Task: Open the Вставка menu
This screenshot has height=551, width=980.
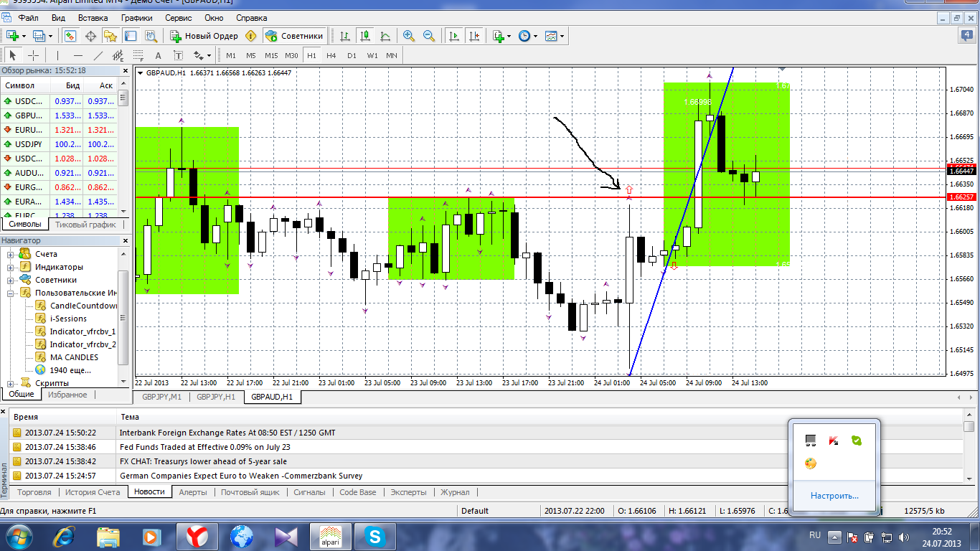Action: coord(93,17)
